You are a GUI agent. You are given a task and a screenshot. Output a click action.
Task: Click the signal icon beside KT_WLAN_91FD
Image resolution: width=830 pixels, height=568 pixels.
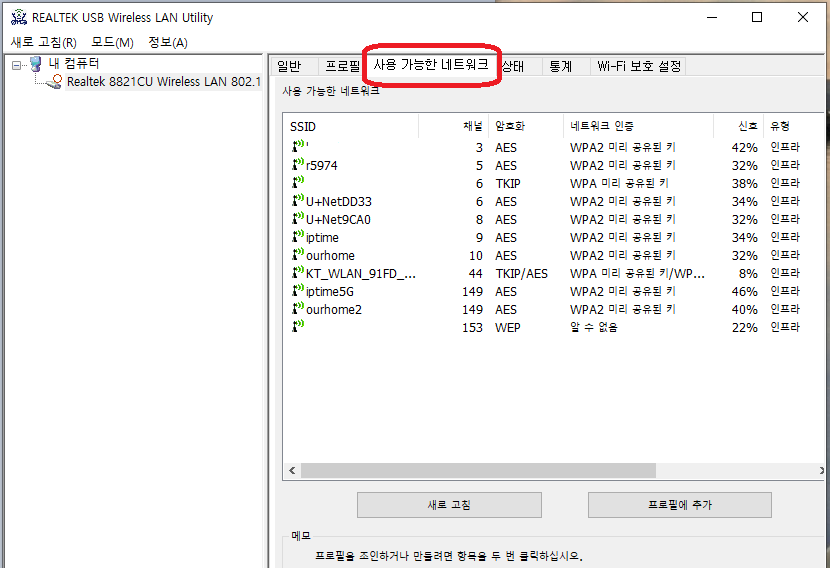[x=298, y=272]
